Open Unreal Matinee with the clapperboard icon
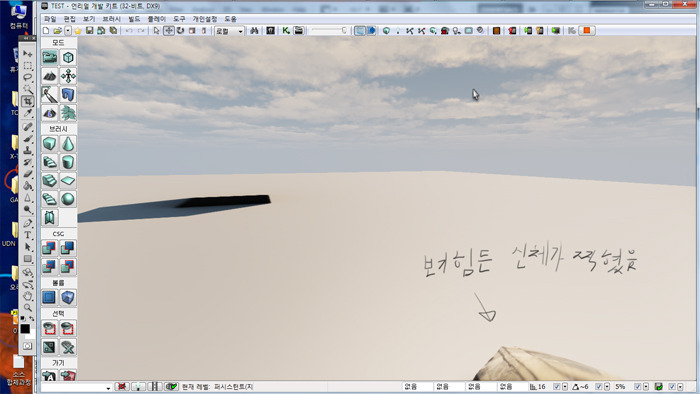 coord(299,30)
